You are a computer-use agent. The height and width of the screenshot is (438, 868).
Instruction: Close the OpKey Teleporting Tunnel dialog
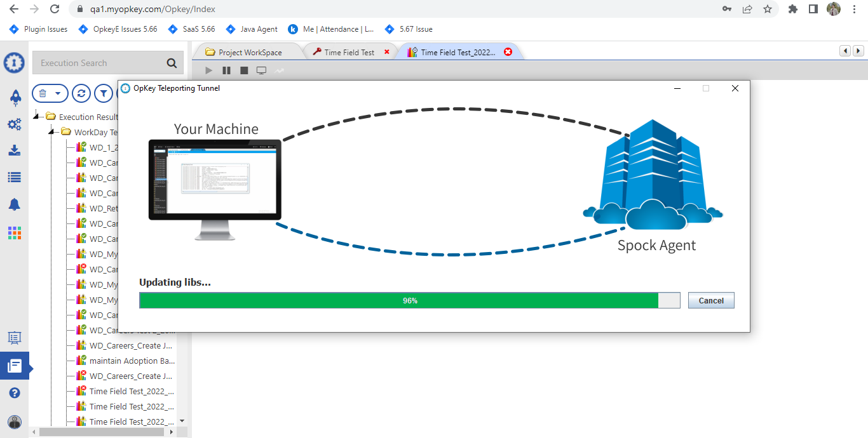click(735, 88)
